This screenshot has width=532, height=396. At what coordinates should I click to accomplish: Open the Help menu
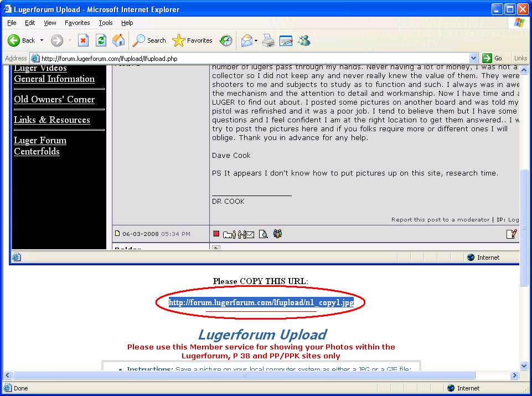click(127, 23)
